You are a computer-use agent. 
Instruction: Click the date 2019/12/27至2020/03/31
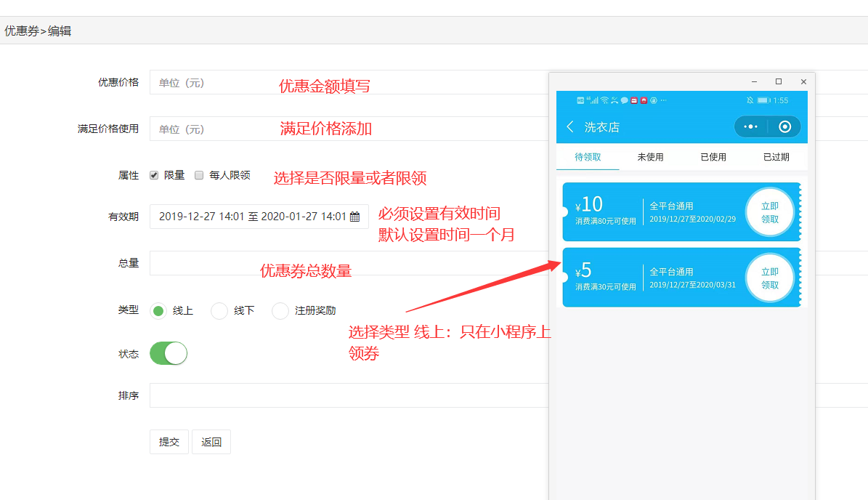tap(692, 285)
